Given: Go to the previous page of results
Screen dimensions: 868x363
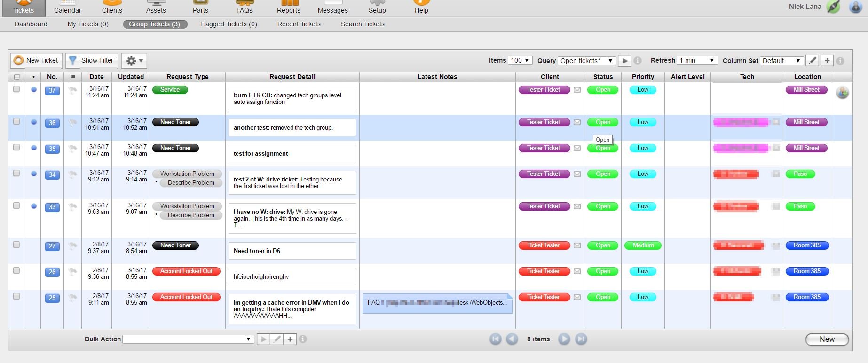Looking at the screenshot, I should coord(512,339).
